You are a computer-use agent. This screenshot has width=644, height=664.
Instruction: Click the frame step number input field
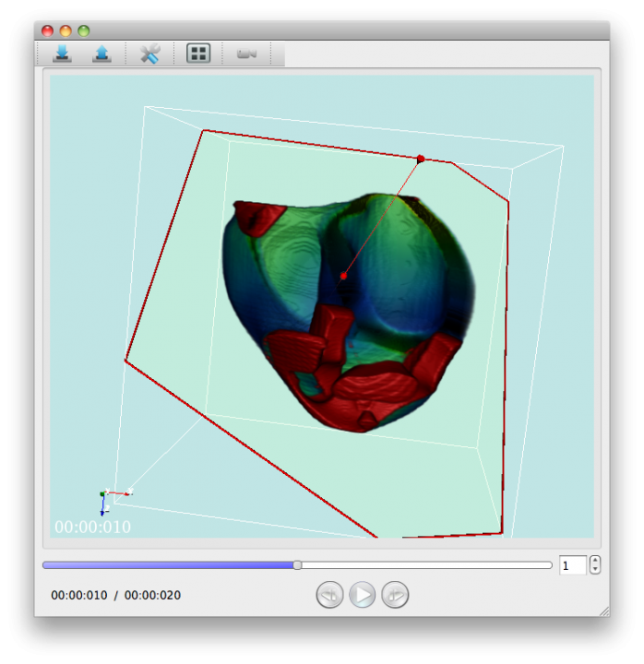pos(572,565)
